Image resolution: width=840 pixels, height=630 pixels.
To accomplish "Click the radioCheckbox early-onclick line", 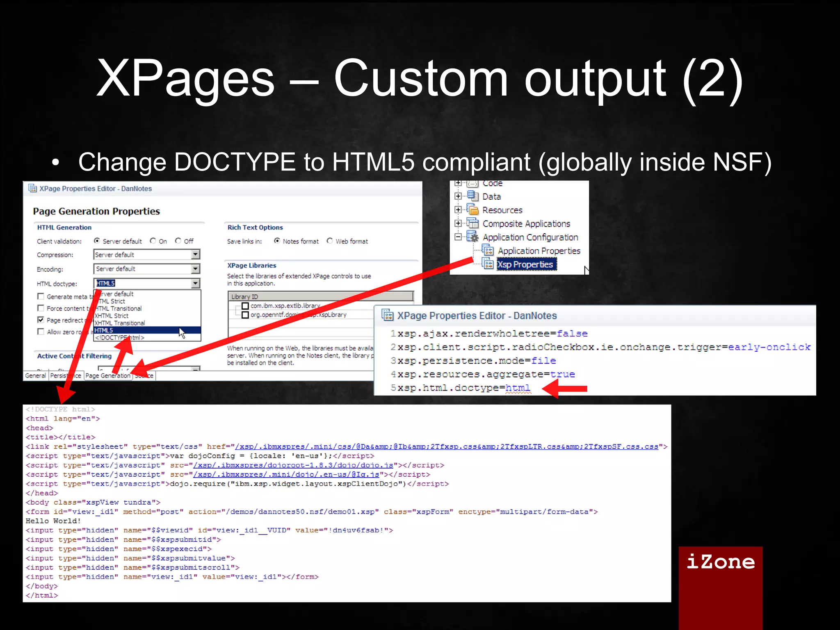I will (x=604, y=347).
